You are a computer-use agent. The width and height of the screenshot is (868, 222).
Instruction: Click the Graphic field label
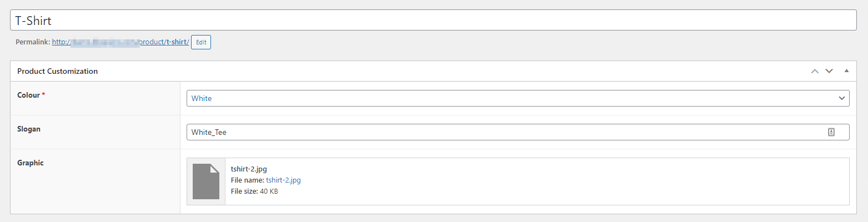[31, 163]
